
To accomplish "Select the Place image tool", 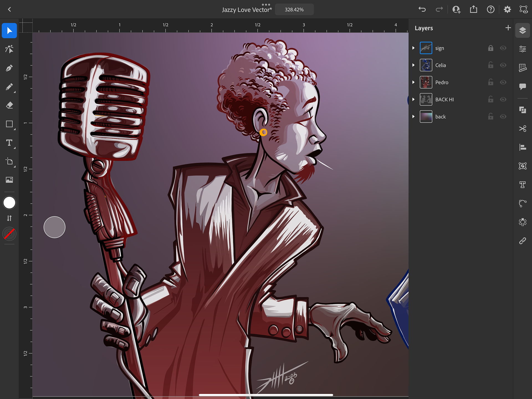I will point(9,180).
